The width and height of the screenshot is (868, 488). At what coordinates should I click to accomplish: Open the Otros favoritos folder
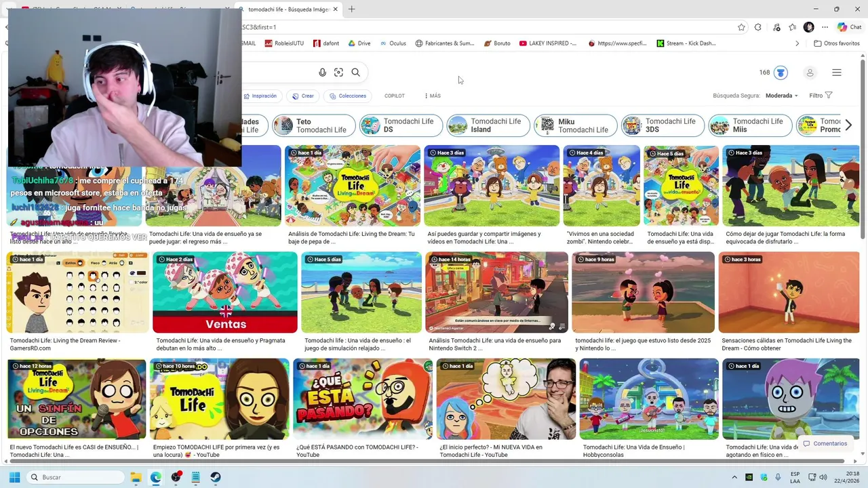click(x=837, y=43)
